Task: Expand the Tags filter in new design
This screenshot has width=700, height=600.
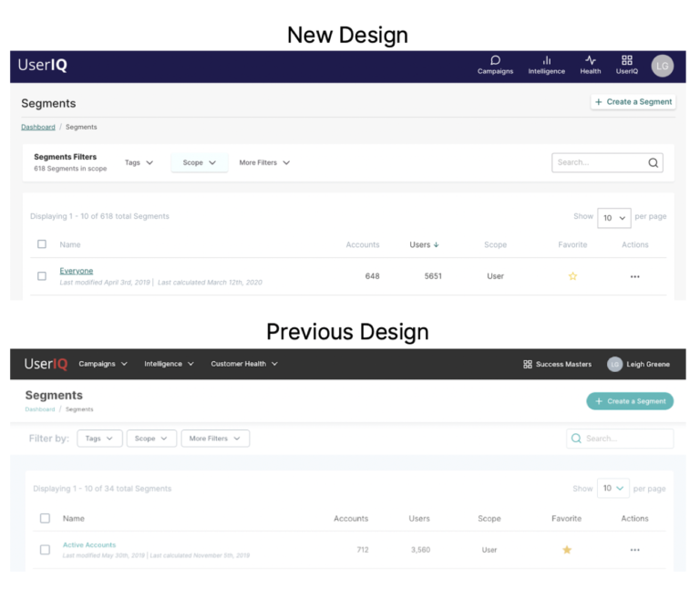Action: click(139, 162)
